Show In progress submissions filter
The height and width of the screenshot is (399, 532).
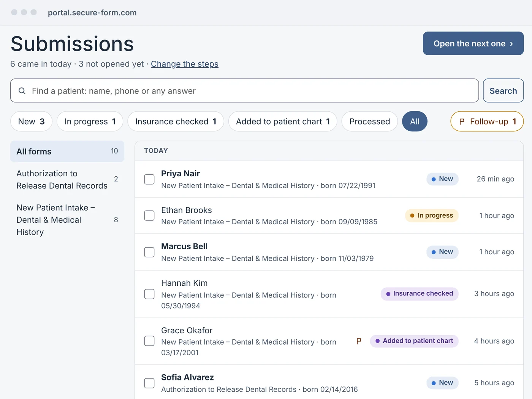tap(90, 121)
